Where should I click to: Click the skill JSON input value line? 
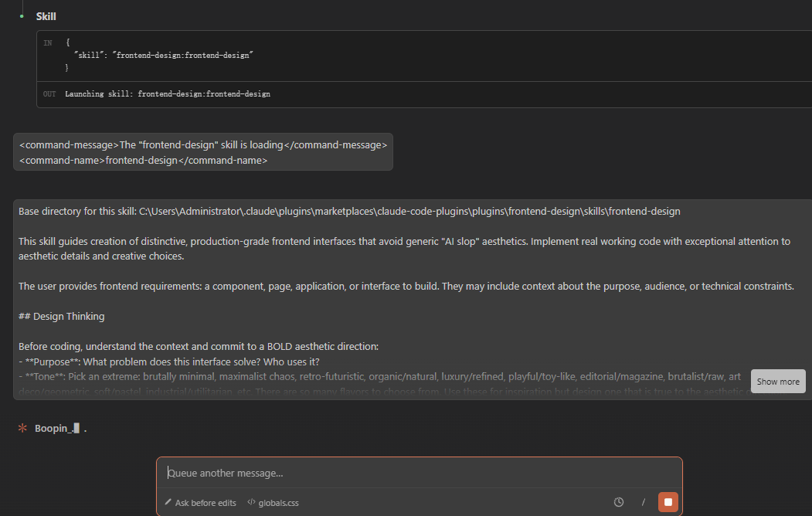[164, 56]
